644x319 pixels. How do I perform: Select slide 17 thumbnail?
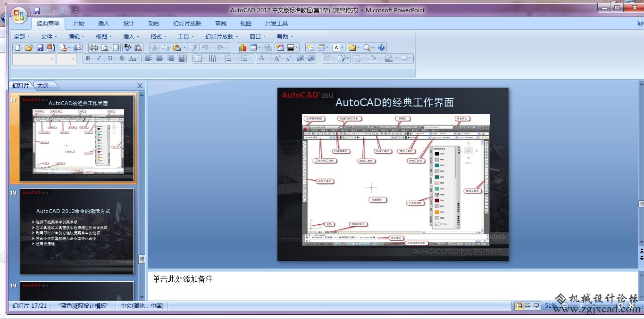tap(77, 139)
